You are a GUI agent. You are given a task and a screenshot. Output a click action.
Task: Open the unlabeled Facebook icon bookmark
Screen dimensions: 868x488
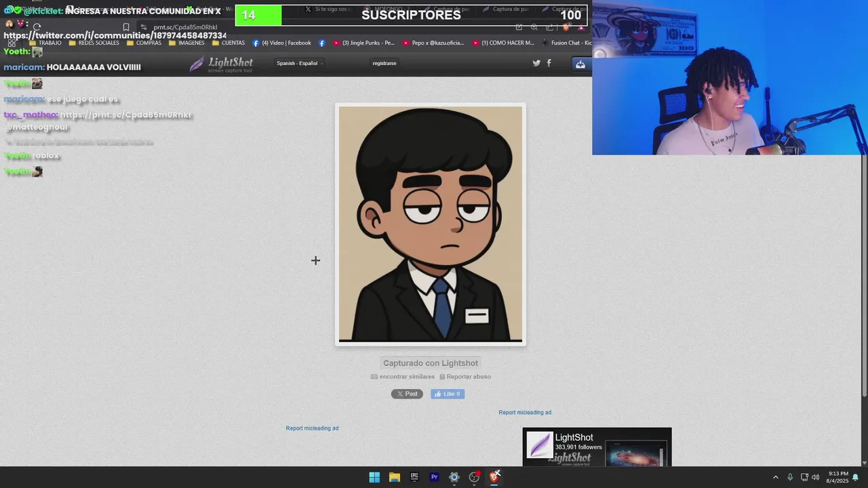[321, 43]
